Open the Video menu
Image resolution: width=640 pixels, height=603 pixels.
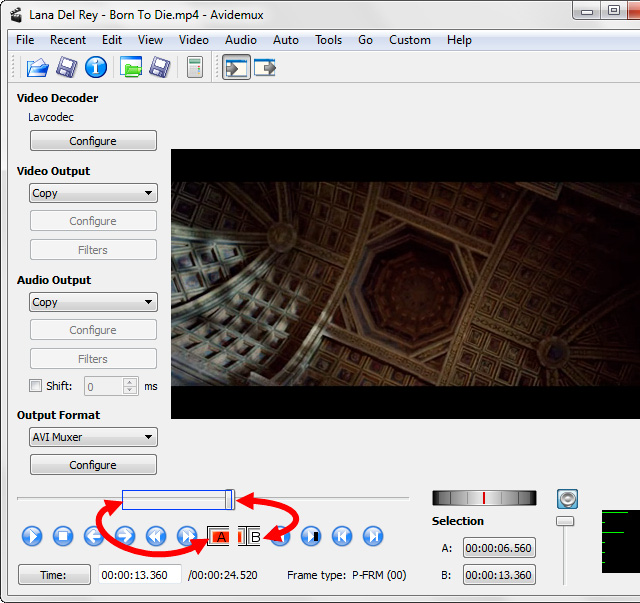pyautogui.click(x=193, y=40)
